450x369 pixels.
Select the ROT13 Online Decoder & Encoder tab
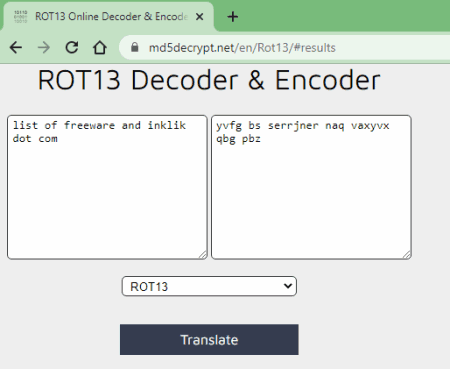109,16
